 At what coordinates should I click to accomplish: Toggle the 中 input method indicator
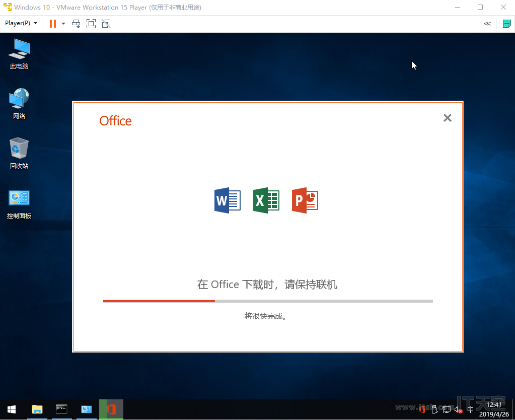470,409
